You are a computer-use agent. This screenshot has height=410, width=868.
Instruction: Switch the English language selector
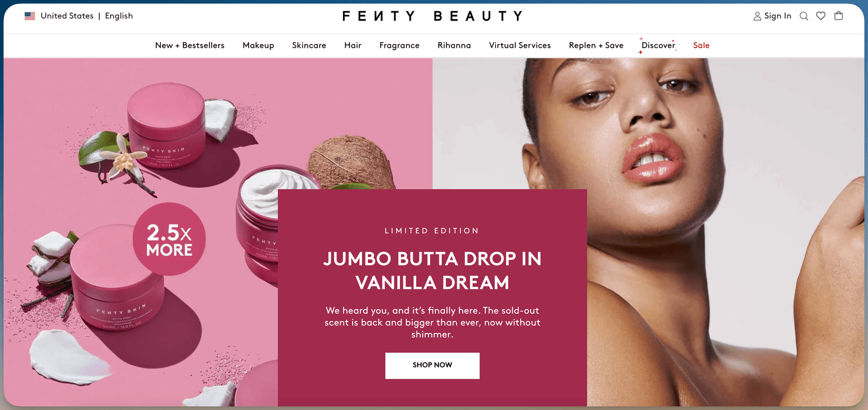[119, 16]
